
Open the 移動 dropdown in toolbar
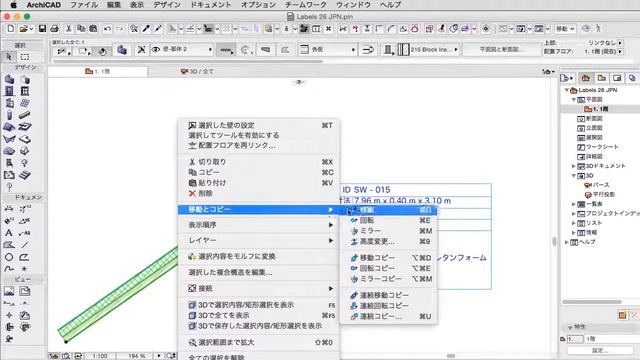[x=566, y=29]
